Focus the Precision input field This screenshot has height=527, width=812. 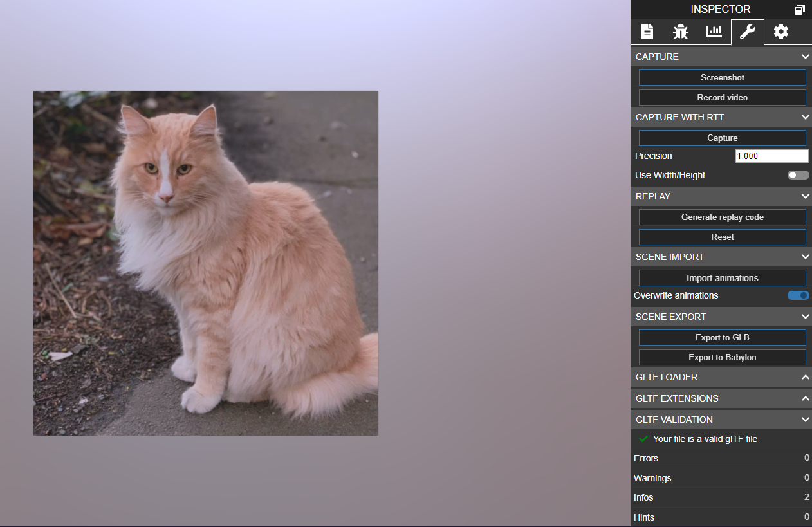pos(771,156)
